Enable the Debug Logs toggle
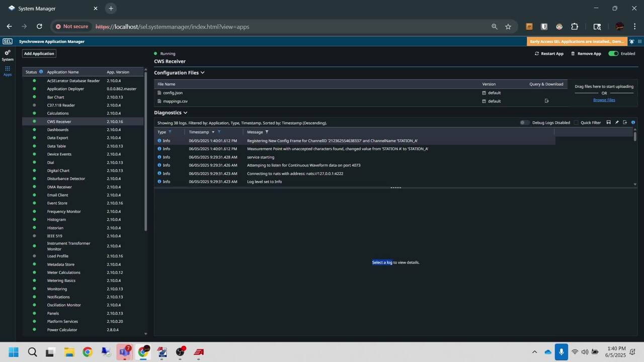The width and height of the screenshot is (644, 362). [x=524, y=123]
